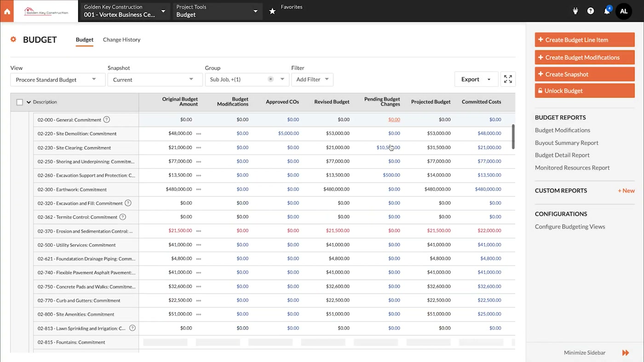Open Configure Budgeting Views link
Image resolution: width=644 pixels, height=362 pixels.
pos(570,226)
